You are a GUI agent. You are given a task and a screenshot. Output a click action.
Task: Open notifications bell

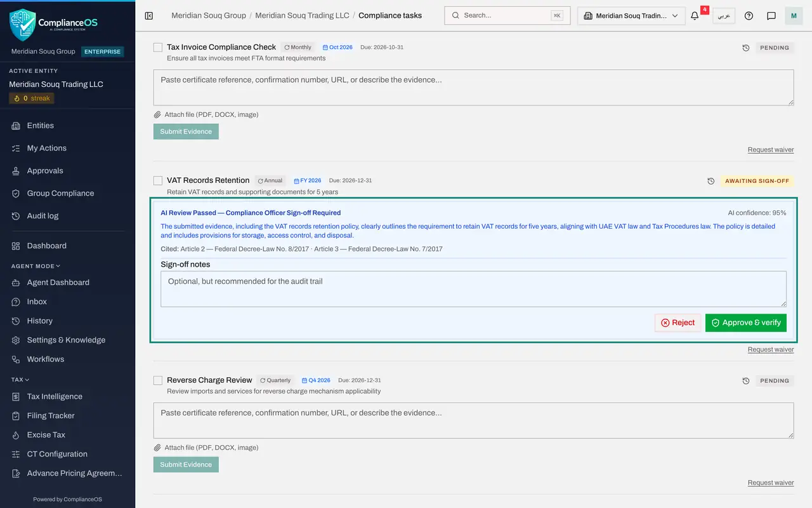(x=695, y=15)
